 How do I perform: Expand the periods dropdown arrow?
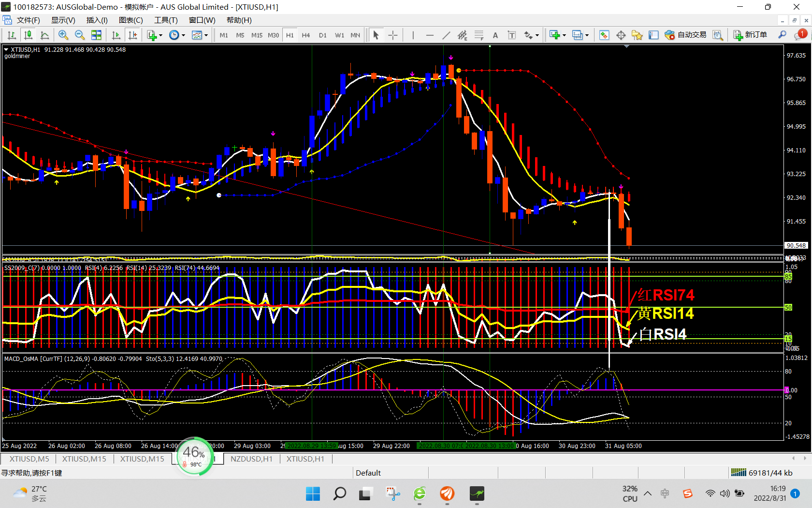point(183,35)
